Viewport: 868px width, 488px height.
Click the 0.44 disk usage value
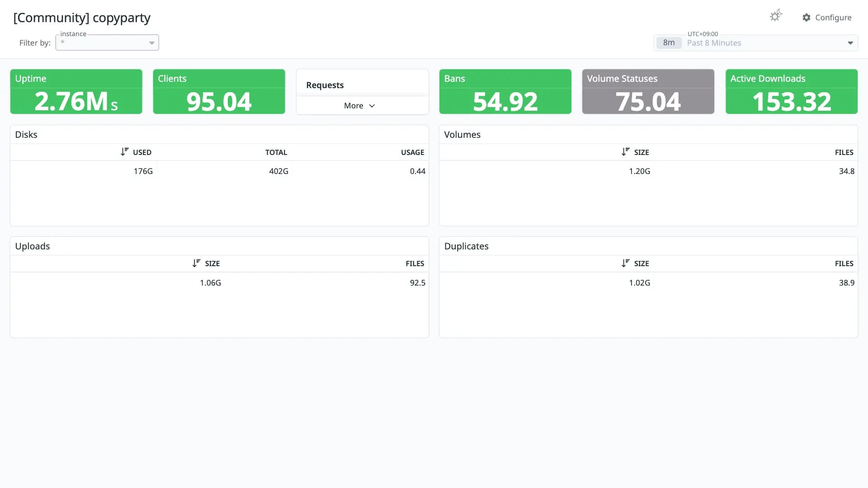coord(418,171)
